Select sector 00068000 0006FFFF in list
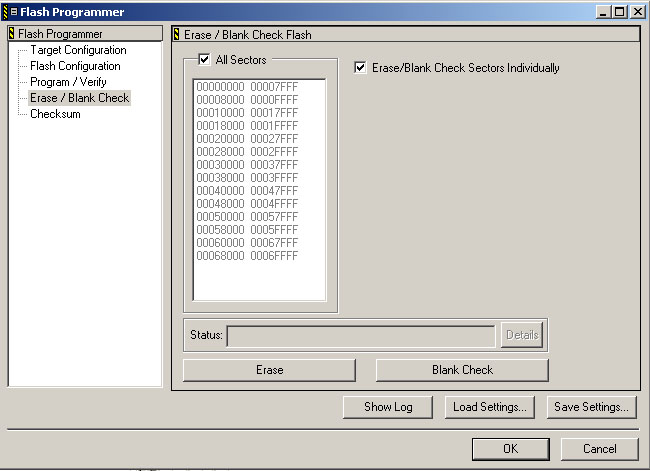This screenshot has height=471, width=650. tap(247, 256)
